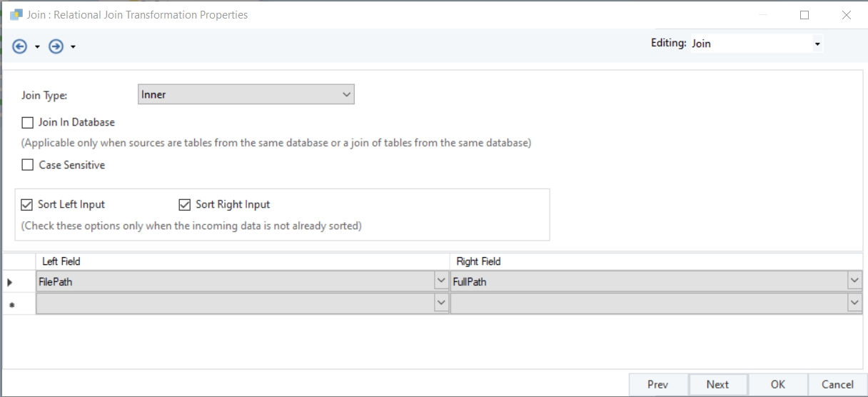Screen dimensions: 868x397
Task: Open the forward arrow history dropdown
Action: click(73, 47)
